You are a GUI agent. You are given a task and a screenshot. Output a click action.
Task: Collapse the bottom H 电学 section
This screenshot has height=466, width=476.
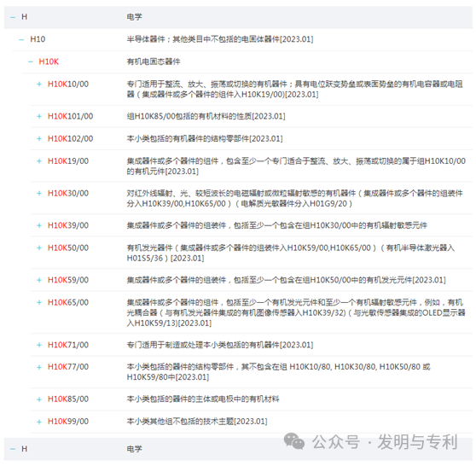pos(13,449)
